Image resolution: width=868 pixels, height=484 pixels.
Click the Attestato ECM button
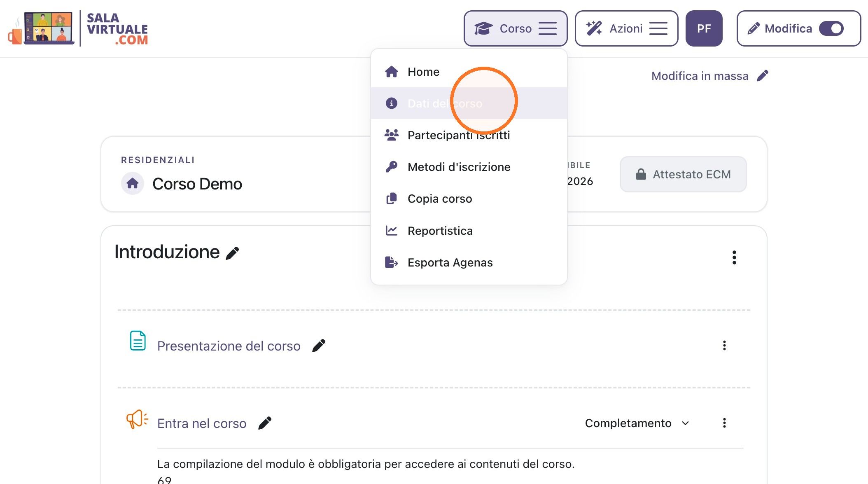683,174
